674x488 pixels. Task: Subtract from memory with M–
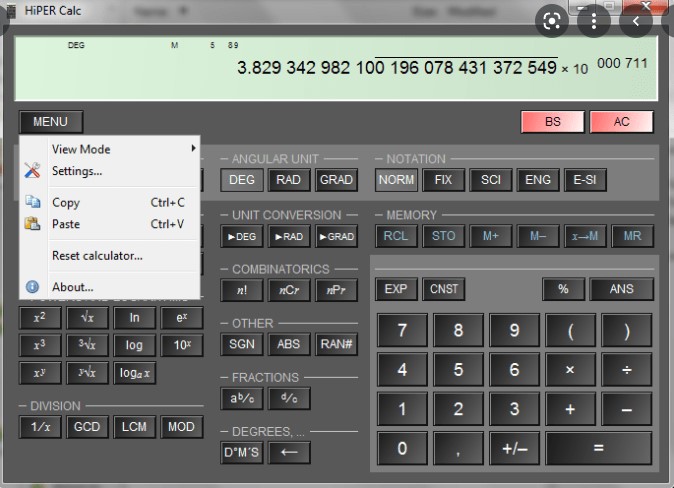[x=538, y=236]
